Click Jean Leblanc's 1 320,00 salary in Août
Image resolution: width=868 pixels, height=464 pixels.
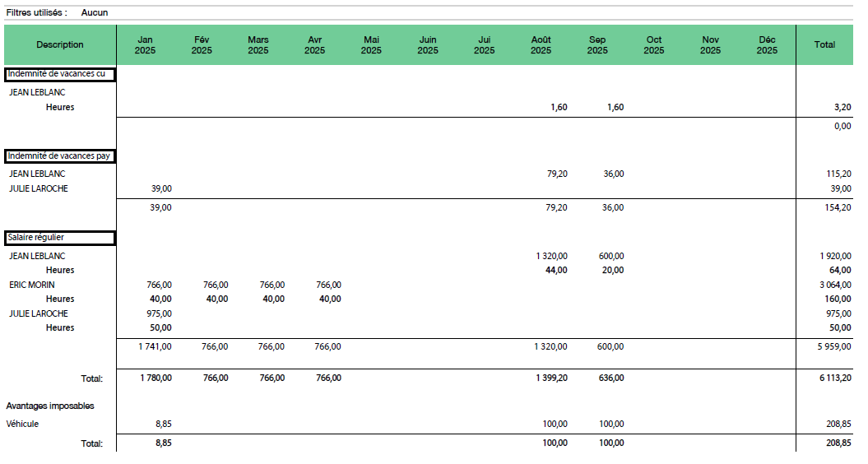coord(551,256)
